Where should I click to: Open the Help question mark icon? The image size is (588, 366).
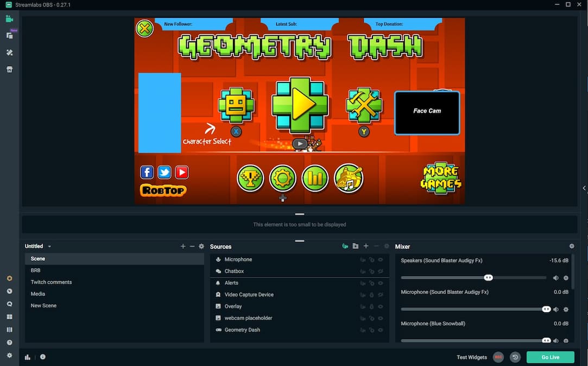[9, 342]
